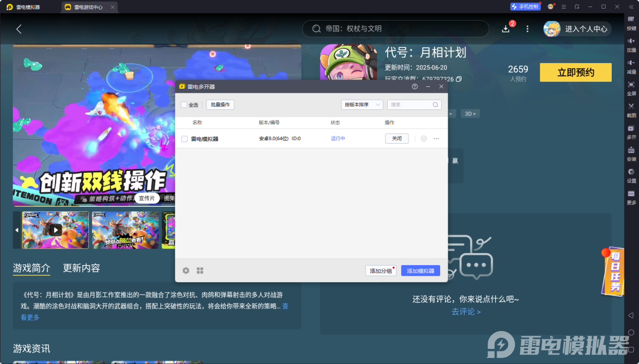Viewport: 639px width, 364px height.
Task: Click the Android back triangle button
Action: point(631,315)
